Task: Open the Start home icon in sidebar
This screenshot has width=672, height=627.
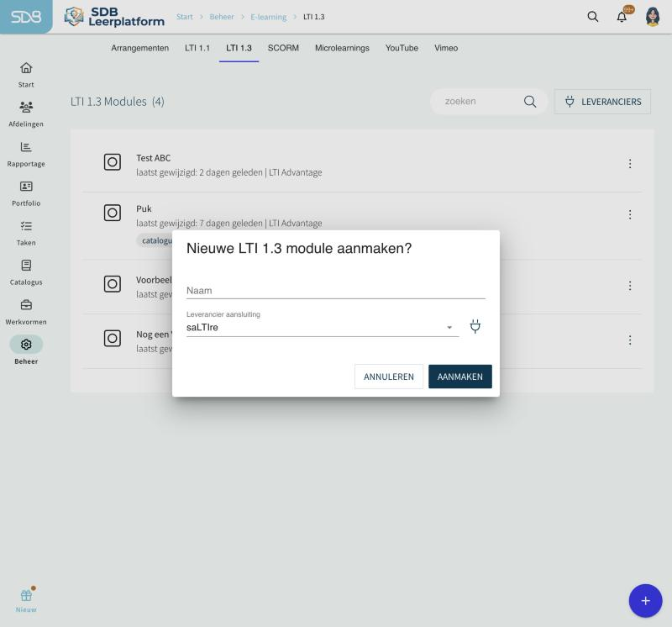Action: pos(26,68)
